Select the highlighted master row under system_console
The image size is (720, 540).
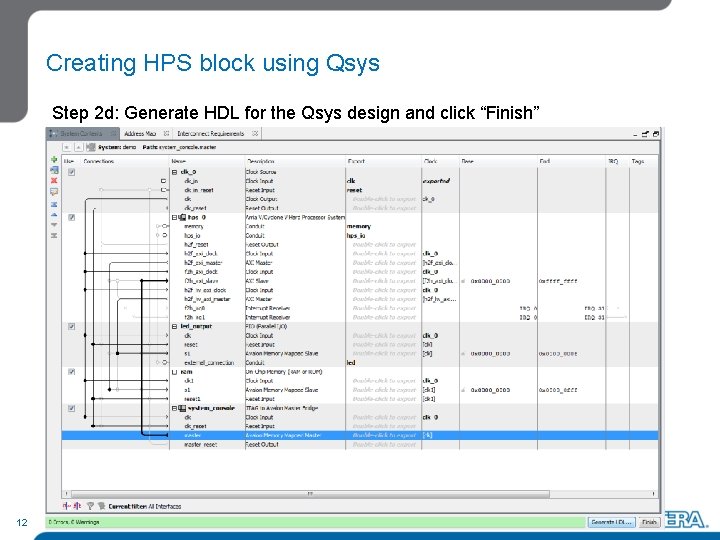coord(360,435)
